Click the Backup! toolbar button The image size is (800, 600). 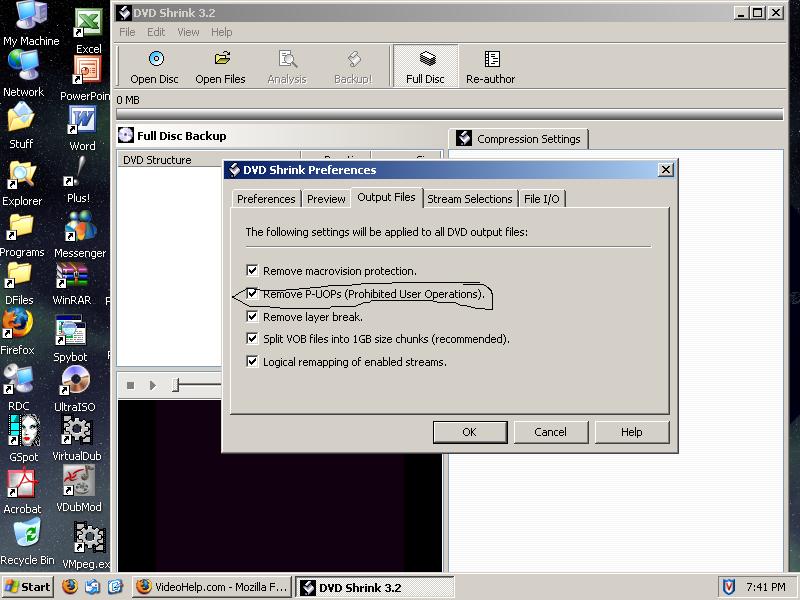353,67
